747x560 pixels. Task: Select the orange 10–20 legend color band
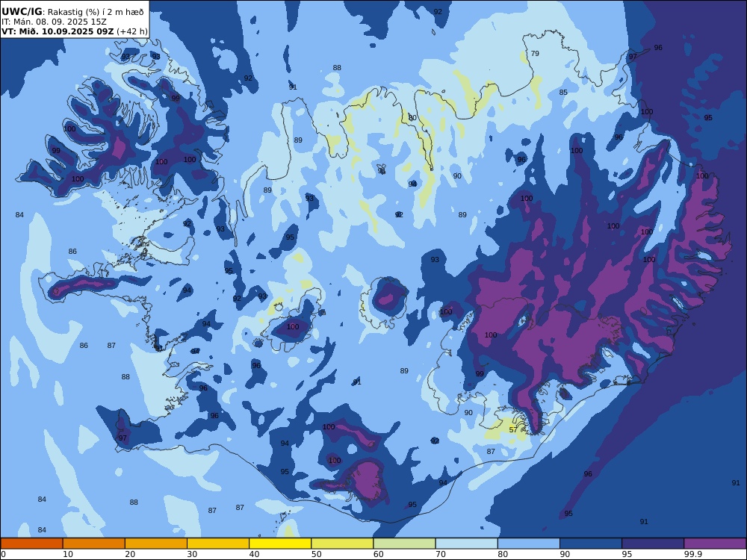coord(94,544)
